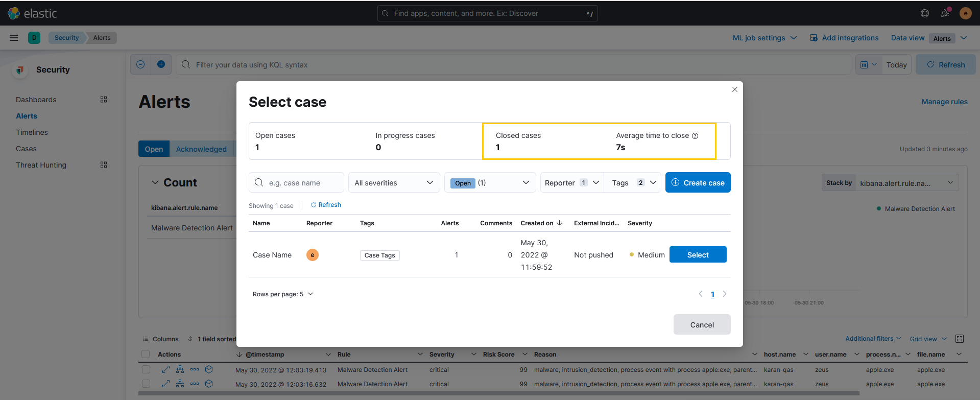Open the Manage rules link
The image size is (980, 400).
pos(944,102)
